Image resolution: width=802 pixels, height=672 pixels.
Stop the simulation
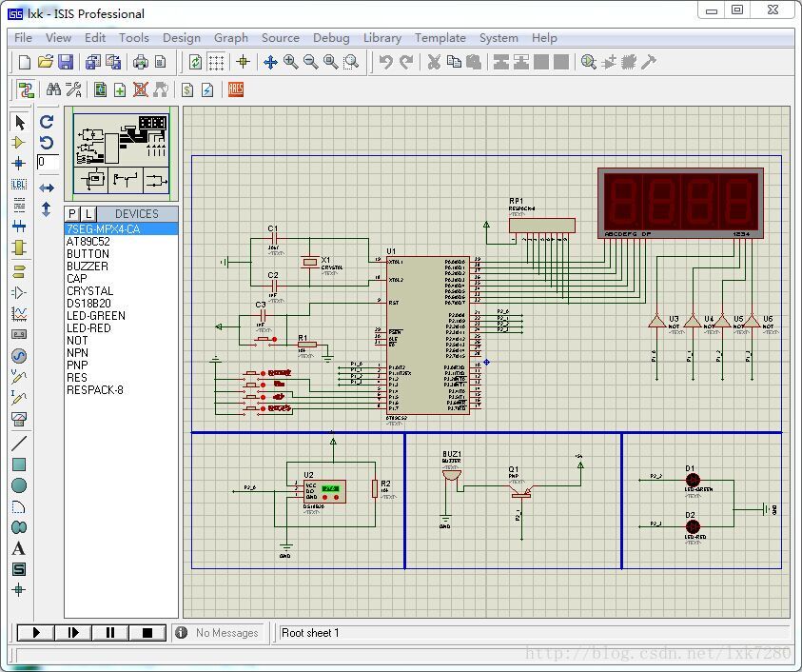(x=147, y=633)
